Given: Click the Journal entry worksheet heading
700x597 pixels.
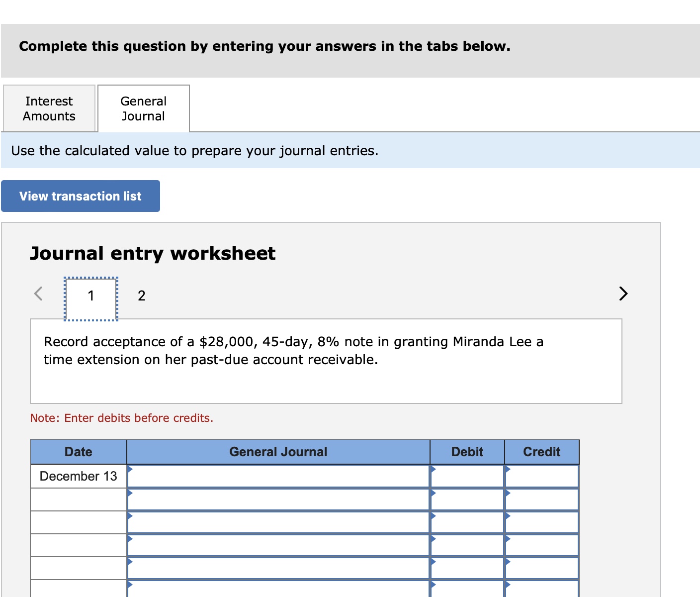Looking at the screenshot, I should click(x=153, y=253).
